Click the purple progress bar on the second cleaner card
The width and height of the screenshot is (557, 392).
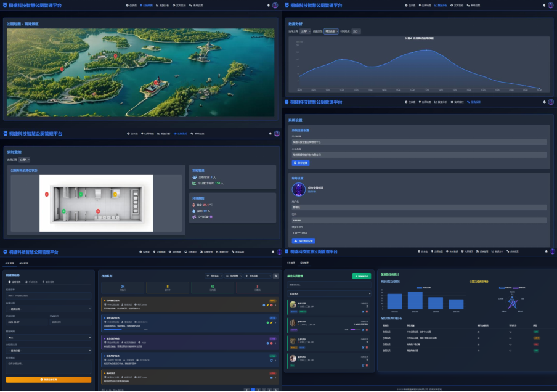click(356, 330)
